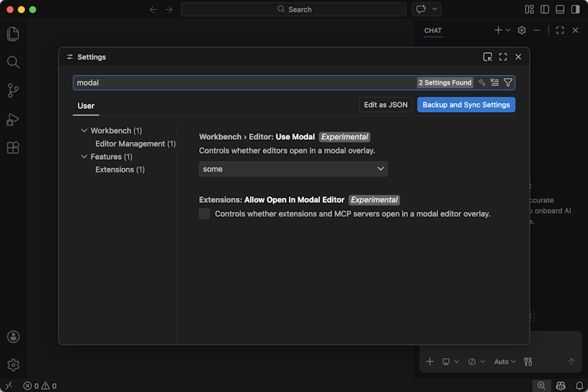Screen dimensions: 588x392
Task: Open the chat icon in title bar
Action: (421, 9)
